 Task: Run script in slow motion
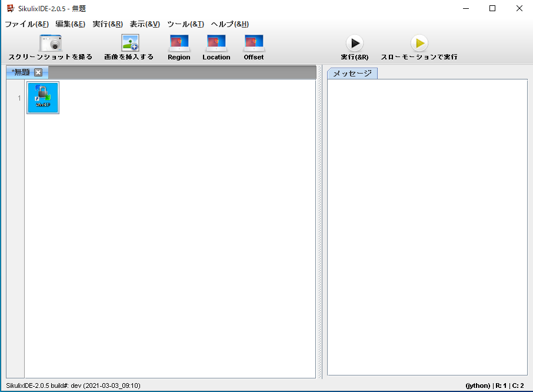419,44
